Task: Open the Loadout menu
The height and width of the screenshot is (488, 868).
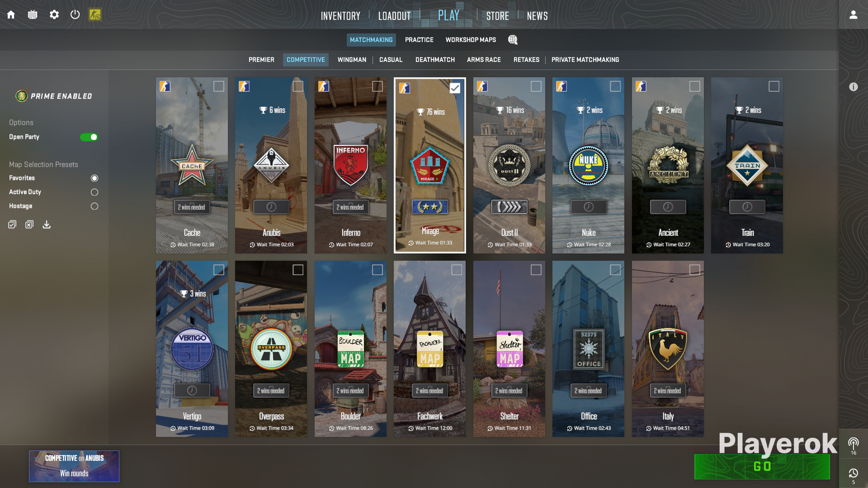Action: 394,16
